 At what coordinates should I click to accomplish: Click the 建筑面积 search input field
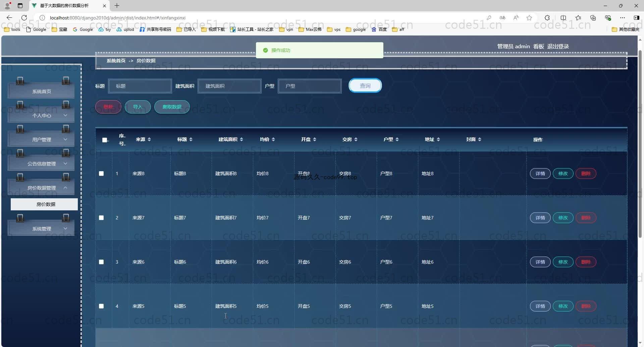[229, 86]
